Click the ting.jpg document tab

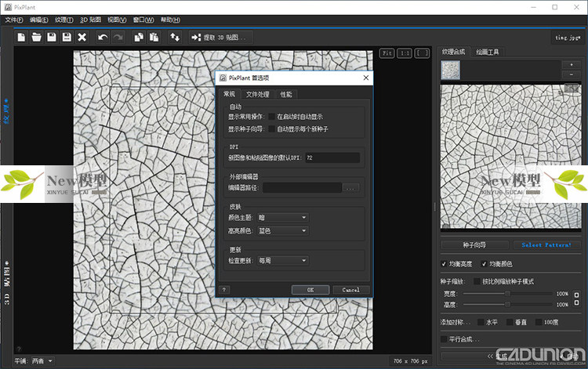click(568, 38)
